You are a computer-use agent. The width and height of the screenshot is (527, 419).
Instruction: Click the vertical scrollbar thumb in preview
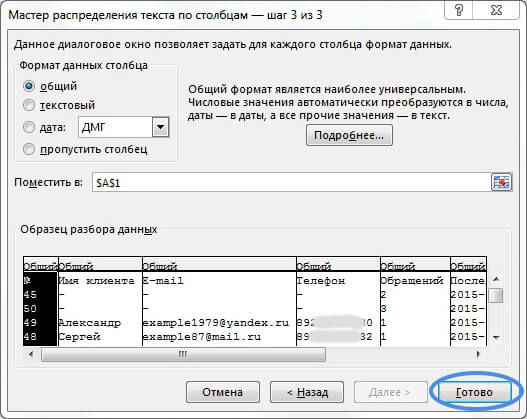coord(496,296)
